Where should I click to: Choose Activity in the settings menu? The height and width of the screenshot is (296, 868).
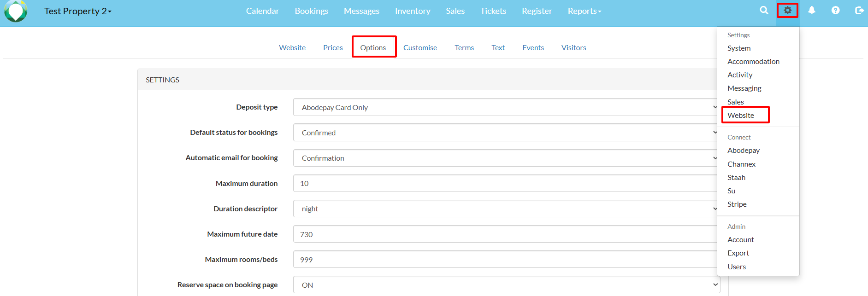pyautogui.click(x=740, y=75)
